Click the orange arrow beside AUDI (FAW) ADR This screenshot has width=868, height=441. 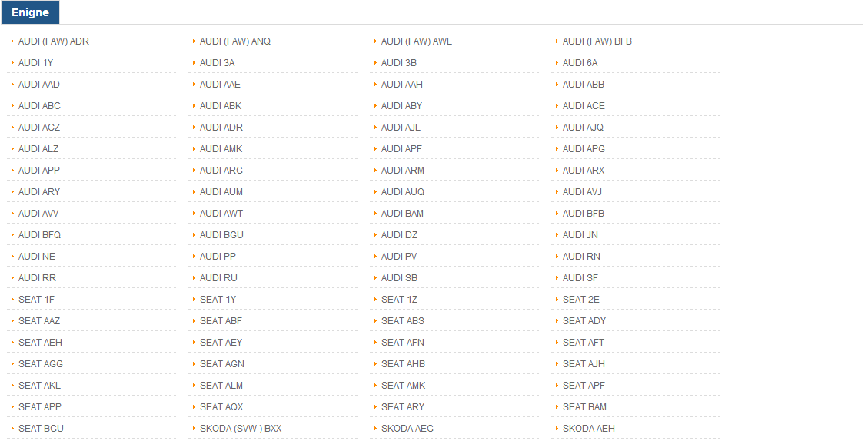[12, 41]
